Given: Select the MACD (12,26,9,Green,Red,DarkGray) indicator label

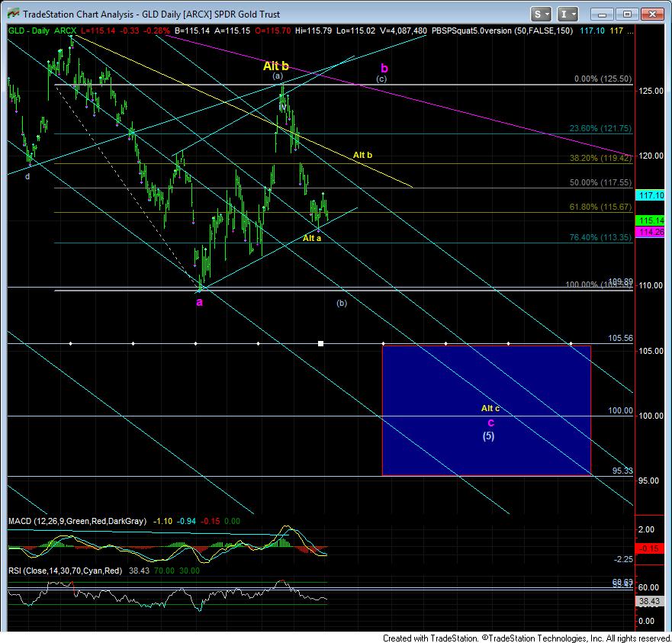Looking at the screenshot, I should tap(77, 522).
